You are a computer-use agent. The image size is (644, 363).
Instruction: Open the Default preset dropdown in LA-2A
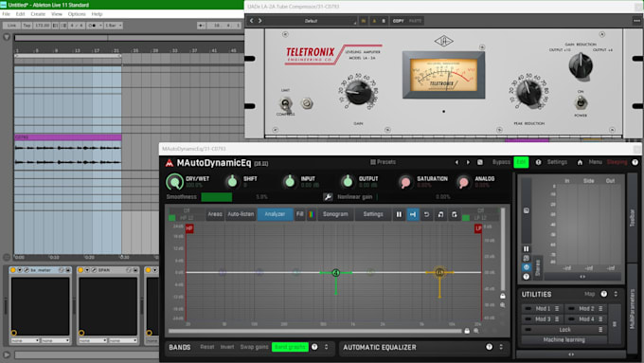(x=313, y=21)
